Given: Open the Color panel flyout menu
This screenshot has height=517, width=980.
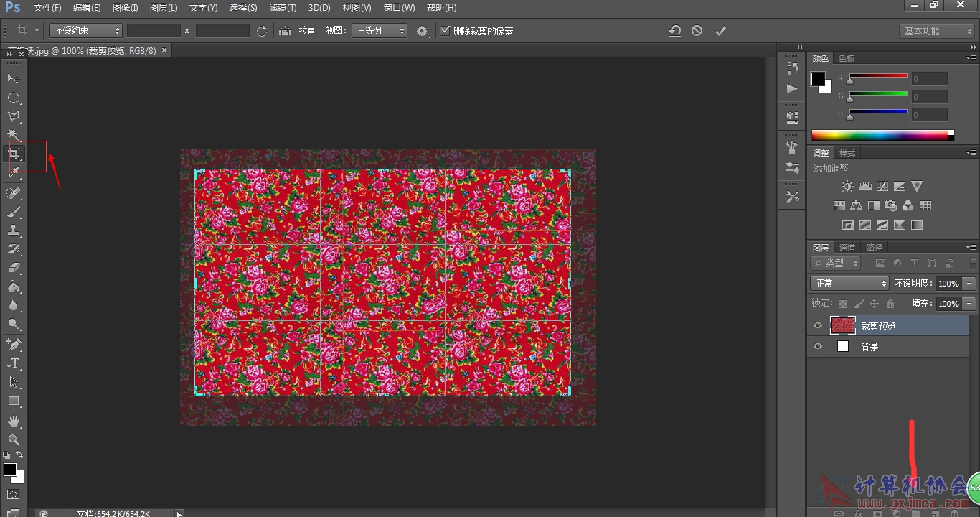Looking at the screenshot, I should pyautogui.click(x=971, y=58).
